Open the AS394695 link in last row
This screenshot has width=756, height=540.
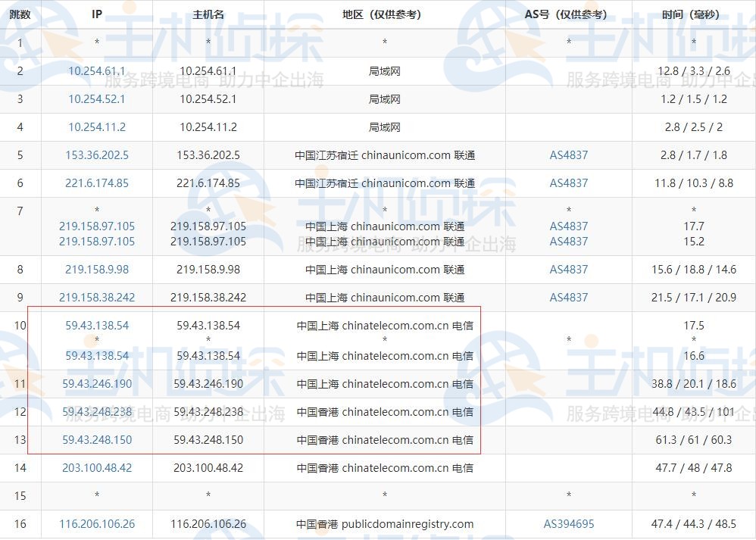(568, 524)
